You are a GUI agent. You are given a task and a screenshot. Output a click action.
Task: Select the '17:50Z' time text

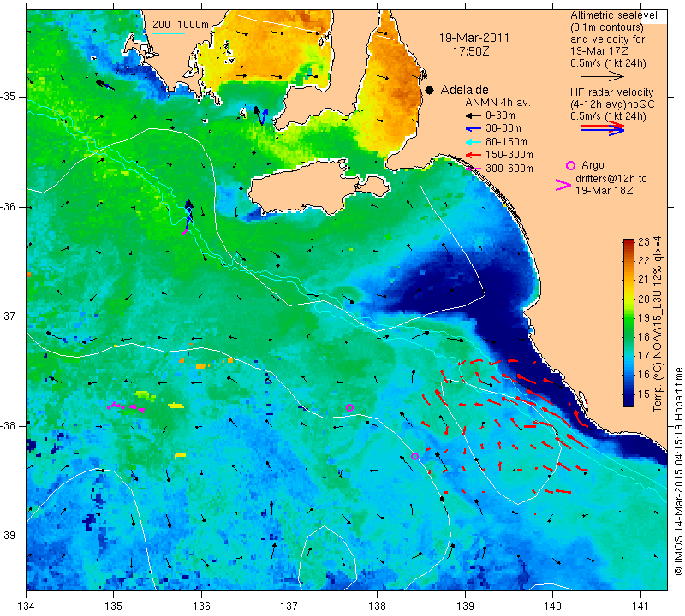click(471, 51)
